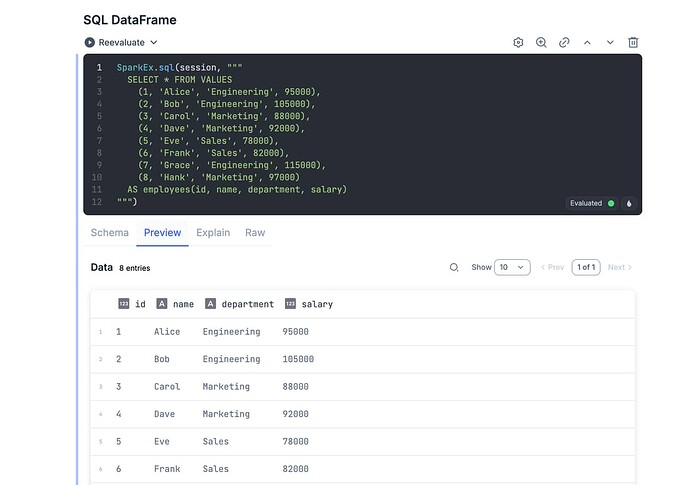Click the flame icon beside the Evaluated badge
Image resolution: width=690 pixels, height=485 pixels.
[x=629, y=203]
